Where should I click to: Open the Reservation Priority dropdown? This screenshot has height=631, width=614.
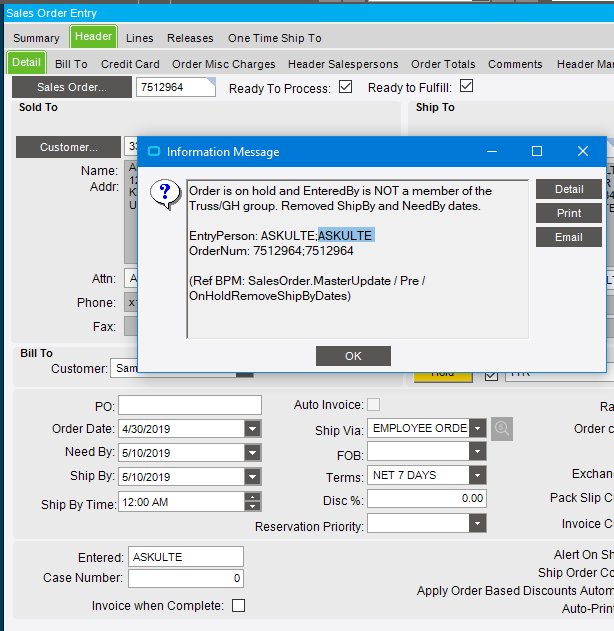(477, 523)
